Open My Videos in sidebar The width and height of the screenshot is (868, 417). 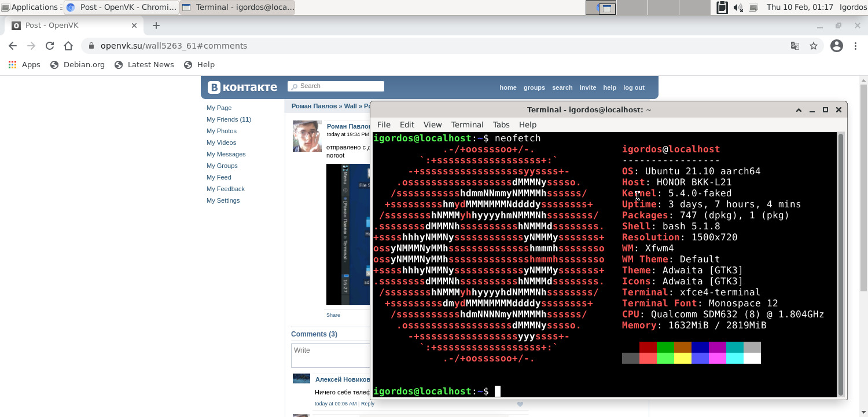point(221,142)
